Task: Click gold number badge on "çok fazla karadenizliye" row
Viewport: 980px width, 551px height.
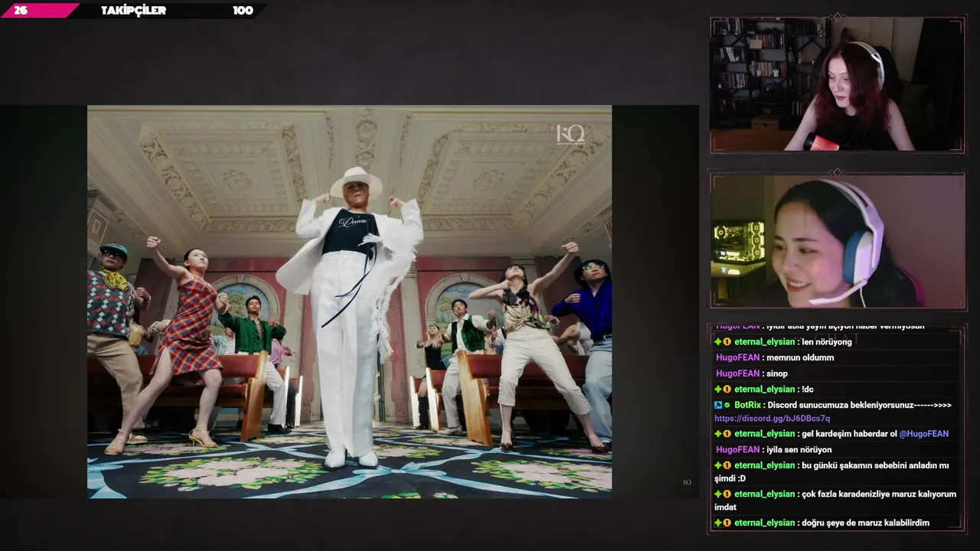Action: pyautogui.click(x=727, y=494)
